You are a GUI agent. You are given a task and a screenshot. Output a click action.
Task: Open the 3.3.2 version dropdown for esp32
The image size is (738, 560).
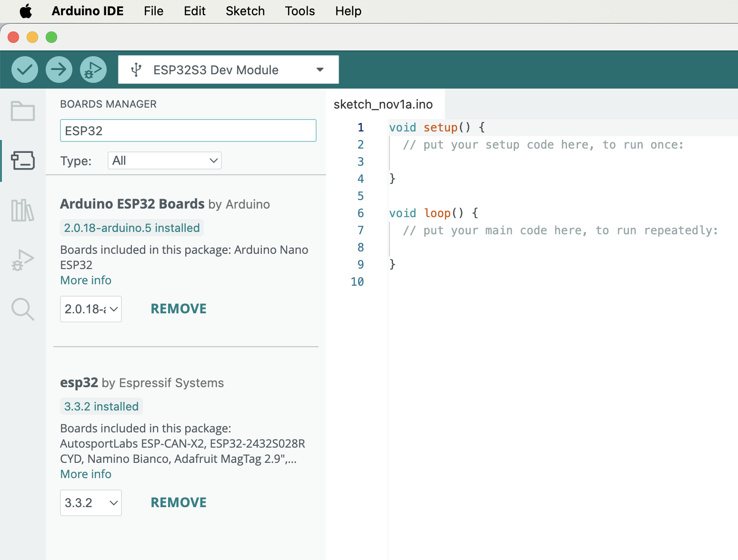[91, 503]
